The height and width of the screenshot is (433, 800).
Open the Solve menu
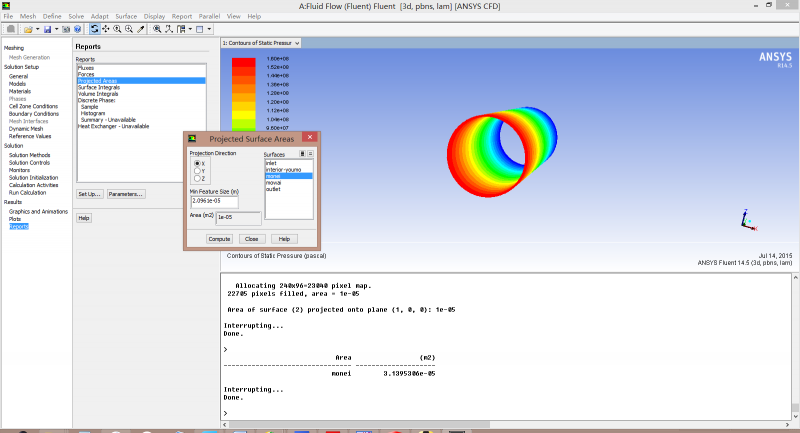(x=76, y=16)
